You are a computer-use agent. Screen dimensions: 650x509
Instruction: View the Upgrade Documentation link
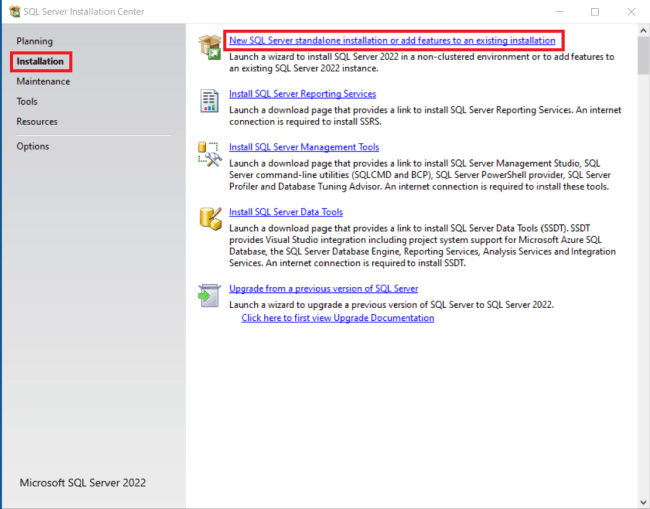(x=338, y=318)
